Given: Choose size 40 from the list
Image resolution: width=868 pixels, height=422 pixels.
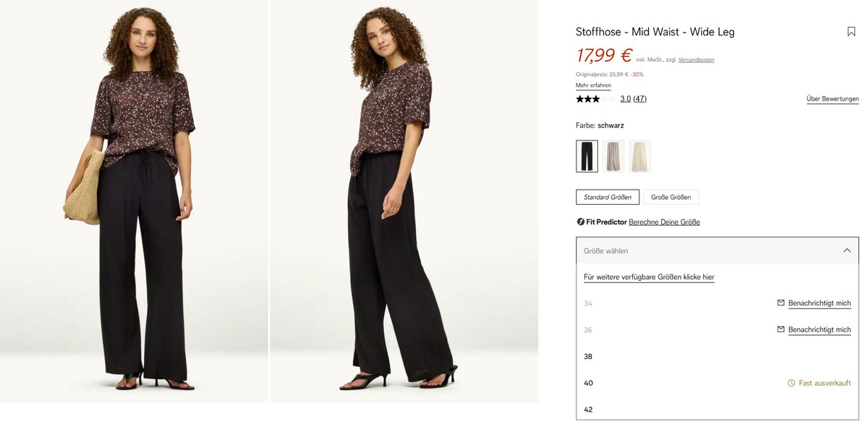Looking at the screenshot, I should pyautogui.click(x=717, y=383).
